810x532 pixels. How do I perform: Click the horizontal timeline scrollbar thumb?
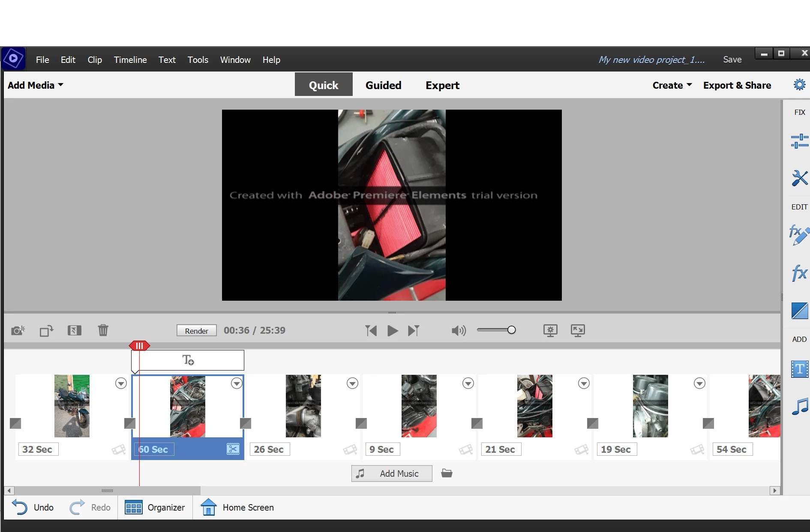107,490
